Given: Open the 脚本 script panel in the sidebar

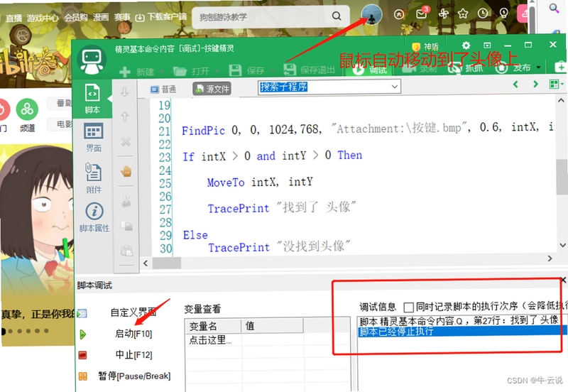Looking at the screenshot, I should [x=92, y=99].
